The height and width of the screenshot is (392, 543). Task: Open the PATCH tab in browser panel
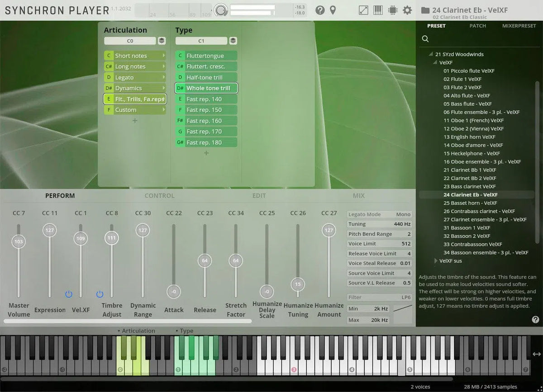tap(477, 26)
